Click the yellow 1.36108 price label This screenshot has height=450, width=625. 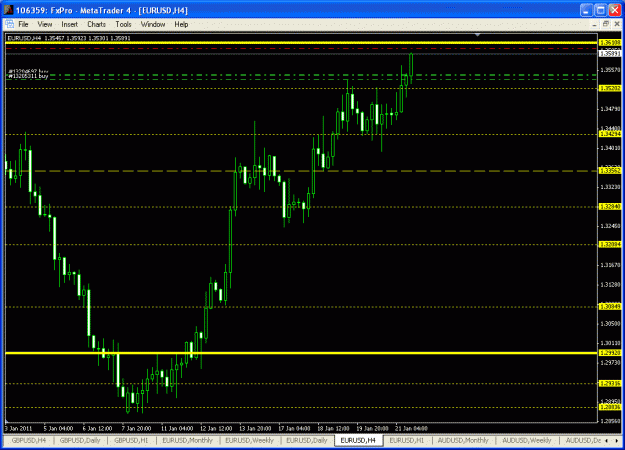point(610,42)
